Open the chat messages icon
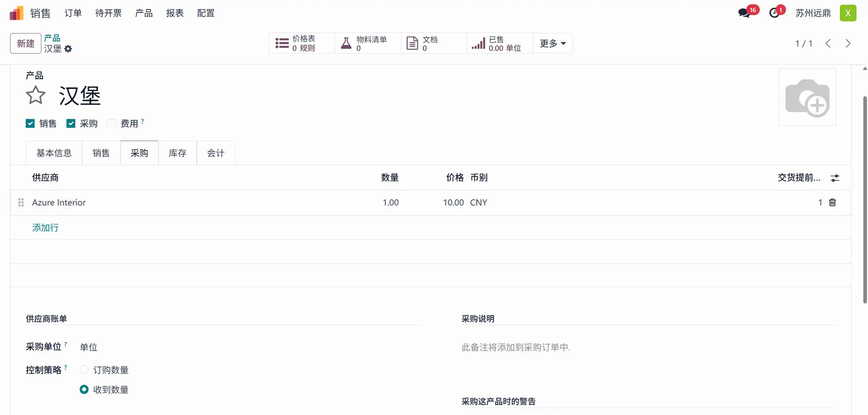The width and height of the screenshot is (868, 415). coord(744,13)
